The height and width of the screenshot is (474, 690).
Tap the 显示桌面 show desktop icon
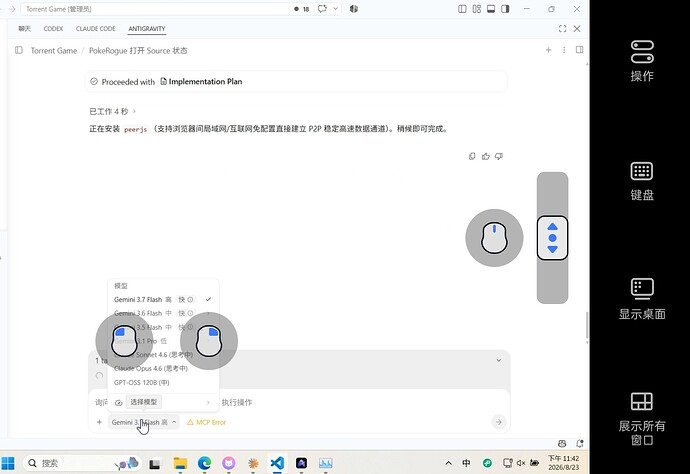(642, 289)
